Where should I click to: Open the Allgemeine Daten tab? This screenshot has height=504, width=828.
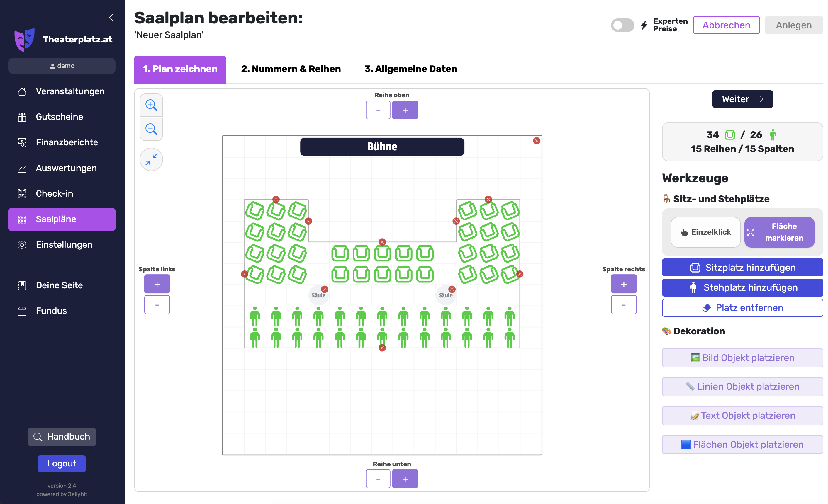click(411, 69)
